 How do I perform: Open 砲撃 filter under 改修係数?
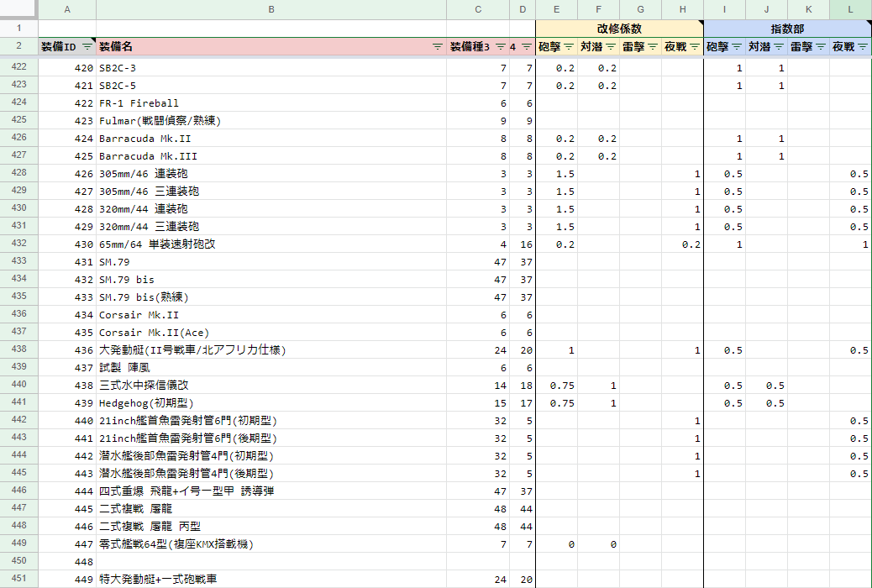click(569, 47)
